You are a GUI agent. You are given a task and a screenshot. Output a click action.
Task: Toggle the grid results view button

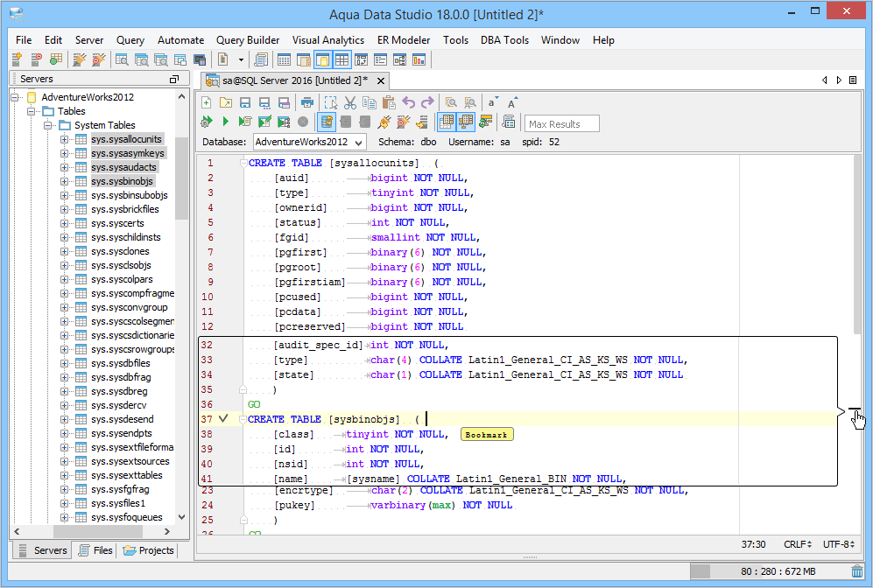[x=446, y=122]
